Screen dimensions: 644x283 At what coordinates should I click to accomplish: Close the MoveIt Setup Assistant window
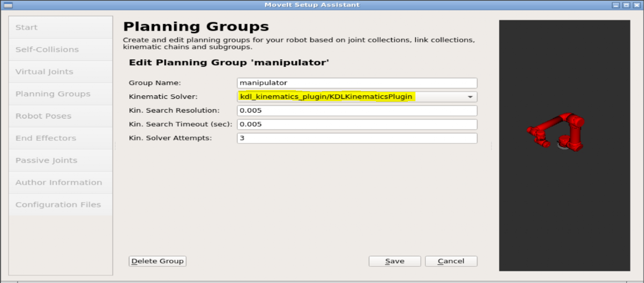click(x=637, y=5)
